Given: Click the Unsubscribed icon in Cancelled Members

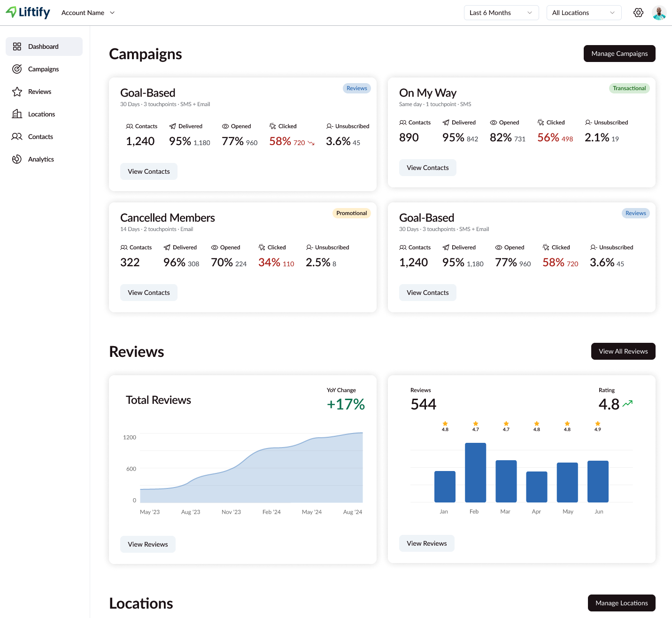Looking at the screenshot, I should coord(309,247).
